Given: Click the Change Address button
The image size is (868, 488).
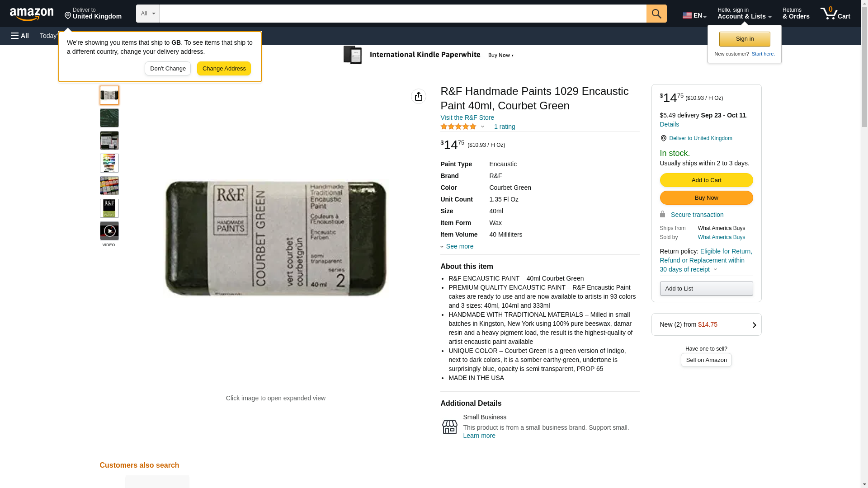Looking at the screenshot, I should [x=224, y=69].
